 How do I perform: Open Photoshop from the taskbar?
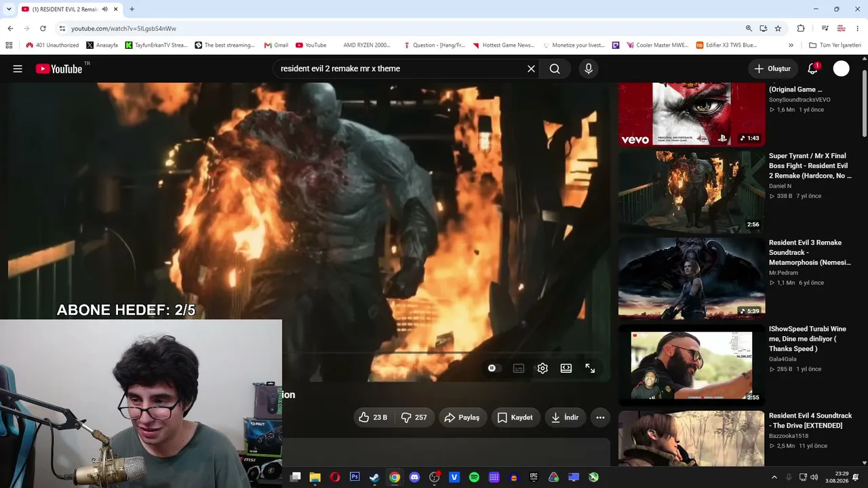coord(355,477)
